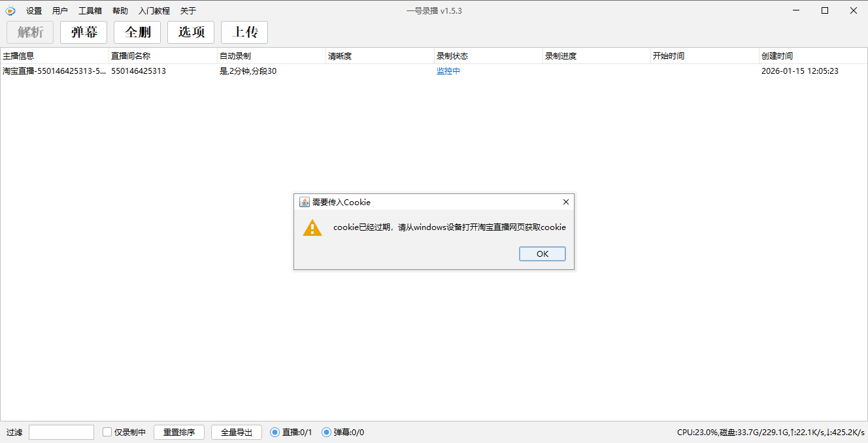Click the 解析 (parse) toolbar button
This screenshot has height=443, width=868.
click(29, 32)
